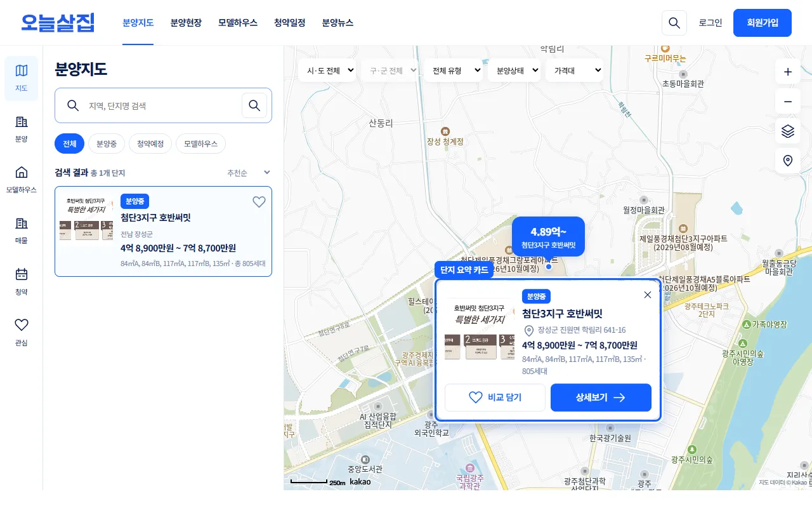Click the my location pin button
This screenshot has width=812, height=508.
788,161
